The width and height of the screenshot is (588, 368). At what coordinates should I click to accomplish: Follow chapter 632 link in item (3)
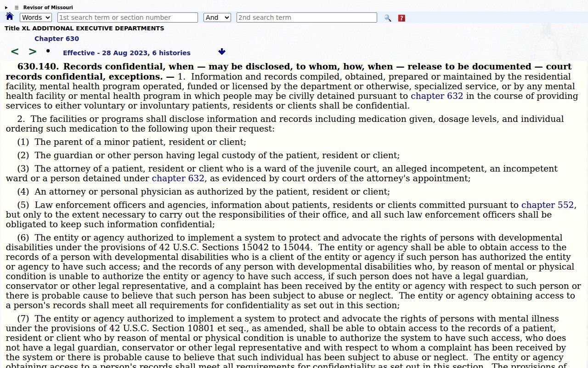click(x=178, y=178)
